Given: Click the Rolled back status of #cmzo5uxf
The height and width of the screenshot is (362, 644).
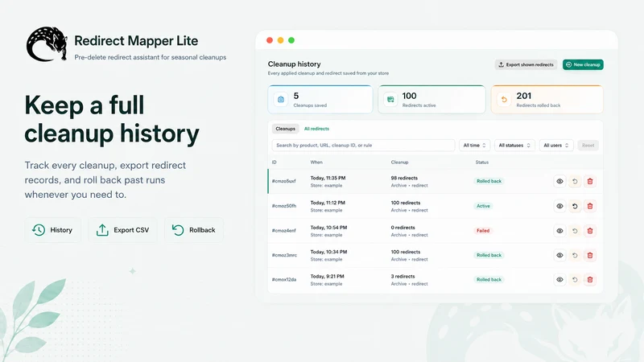Looking at the screenshot, I should point(489,181).
